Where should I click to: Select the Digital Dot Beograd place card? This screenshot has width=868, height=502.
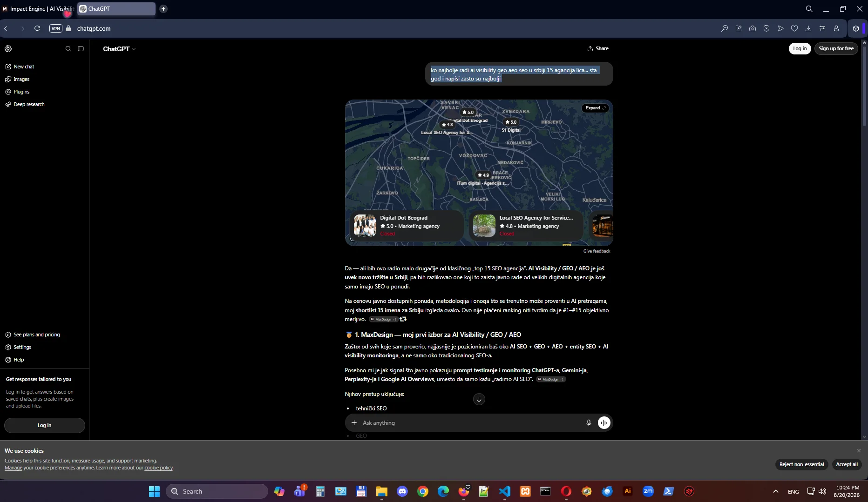[x=407, y=226]
